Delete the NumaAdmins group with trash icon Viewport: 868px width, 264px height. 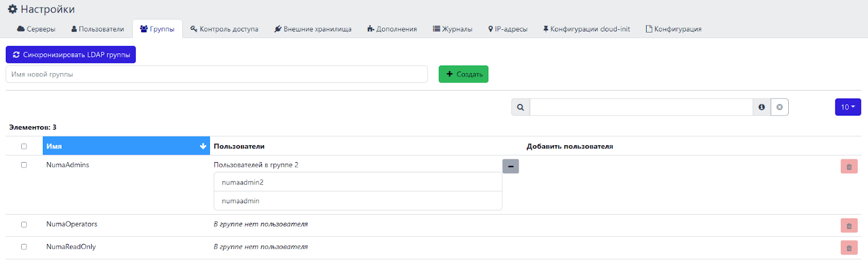tap(849, 166)
